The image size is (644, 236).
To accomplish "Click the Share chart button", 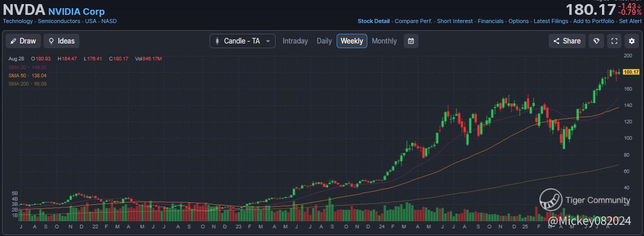I will (x=567, y=41).
